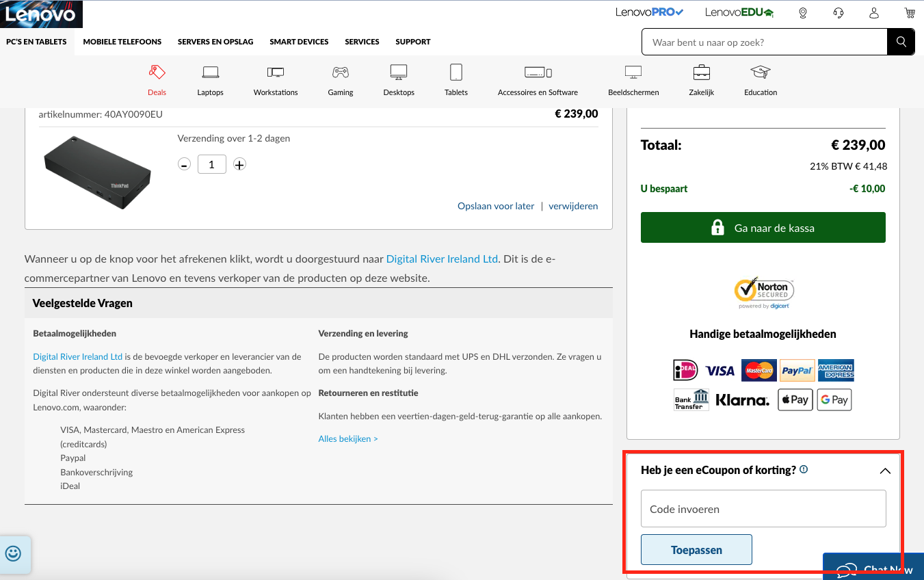Select Mobiele Telefoons menu
The width and height of the screenshot is (924, 580).
(122, 42)
